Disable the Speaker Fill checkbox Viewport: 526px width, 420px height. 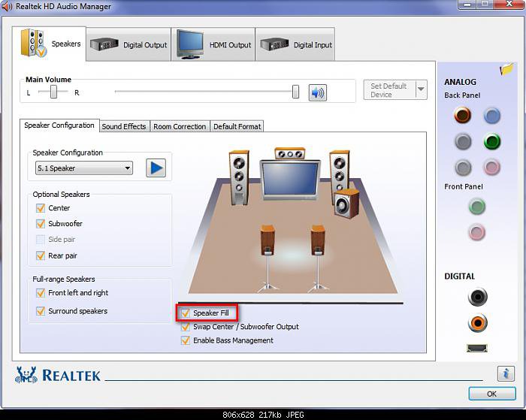click(185, 313)
